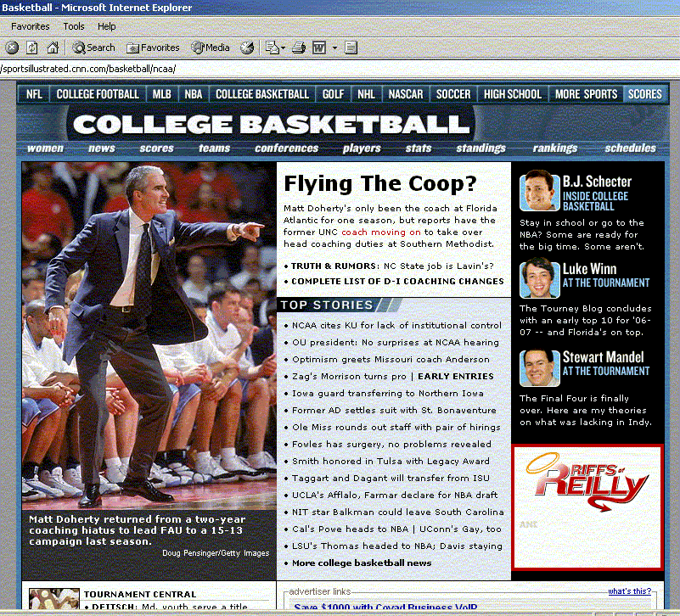Open 'Fowles has surgery' story
Image resolution: width=680 pixels, height=616 pixels.
(391, 445)
